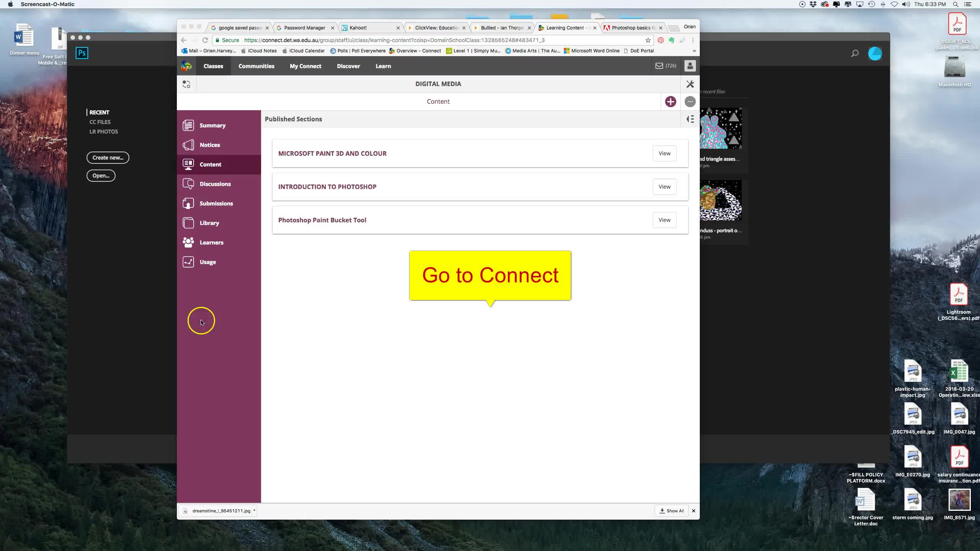Click the Digital Media close button
The image size is (980, 551).
pos(690,83)
